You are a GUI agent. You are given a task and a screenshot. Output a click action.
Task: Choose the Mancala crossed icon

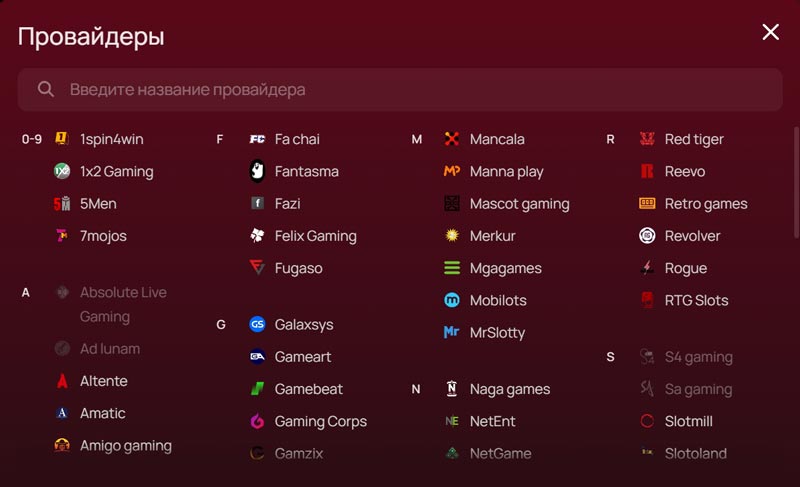pos(452,139)
